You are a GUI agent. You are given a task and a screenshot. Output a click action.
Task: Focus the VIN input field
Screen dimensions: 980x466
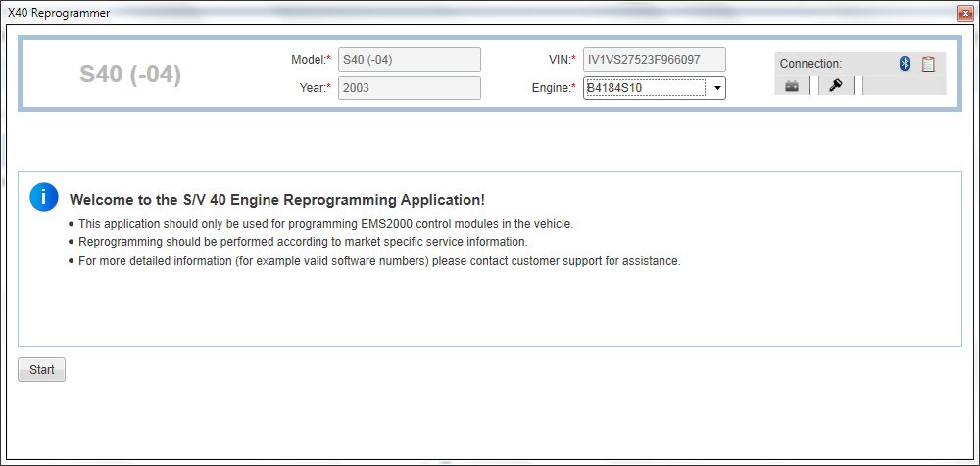(655, 60)
